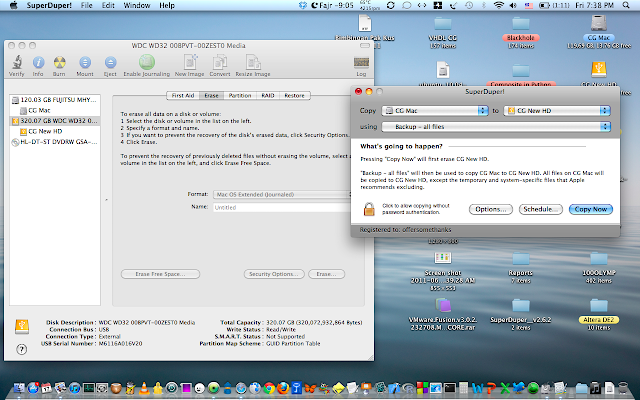The image size is (640, 400).
Task: Open the RAID tab
Action: (x=268, y=96)
